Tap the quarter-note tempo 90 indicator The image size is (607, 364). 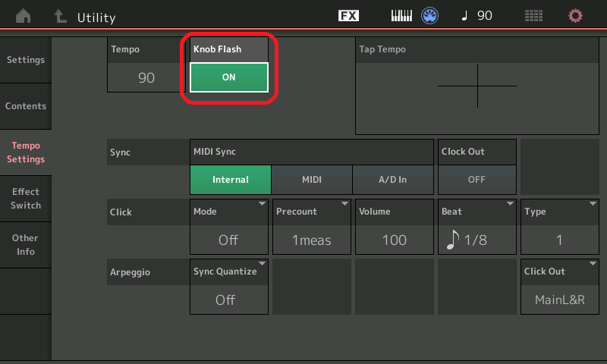point(476,16)
